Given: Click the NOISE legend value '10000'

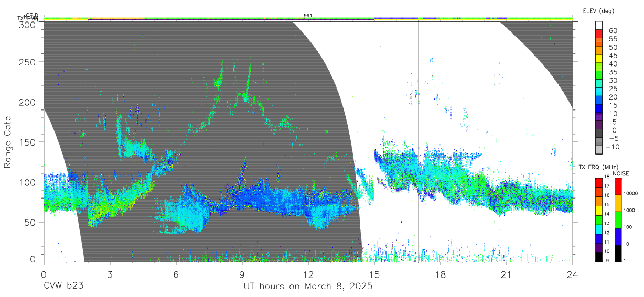Looking at the screenshot, I should [x=631, y=193].
